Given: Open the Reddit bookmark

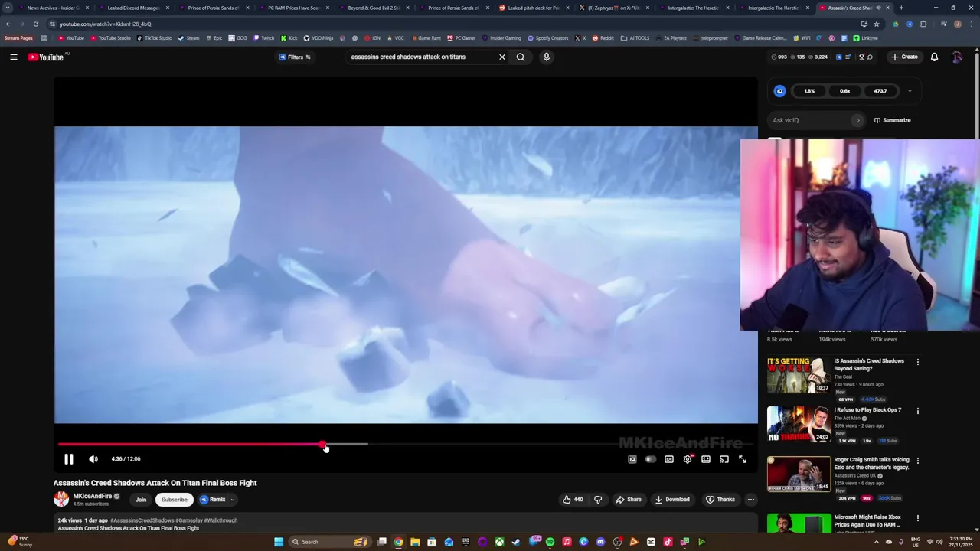Looking at the screenshot, I should click(603, 38).
